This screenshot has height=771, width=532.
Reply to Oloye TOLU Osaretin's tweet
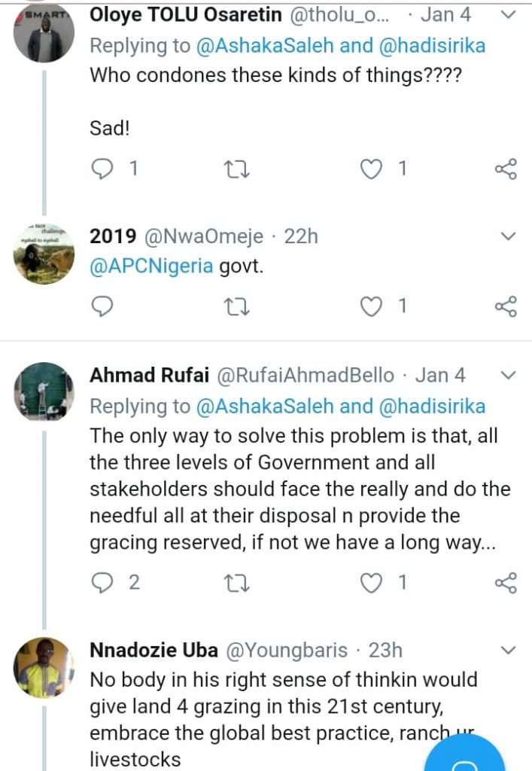coord(102,169)
